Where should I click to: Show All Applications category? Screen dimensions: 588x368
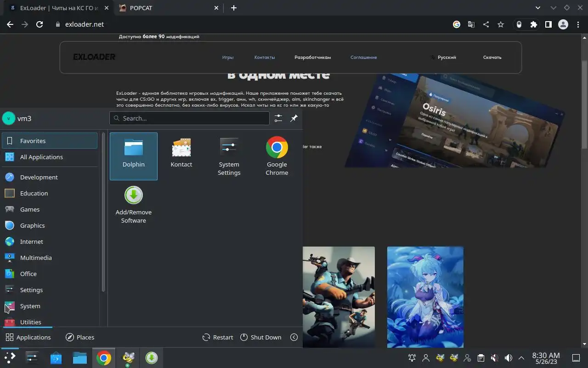[x=50, y=157]
